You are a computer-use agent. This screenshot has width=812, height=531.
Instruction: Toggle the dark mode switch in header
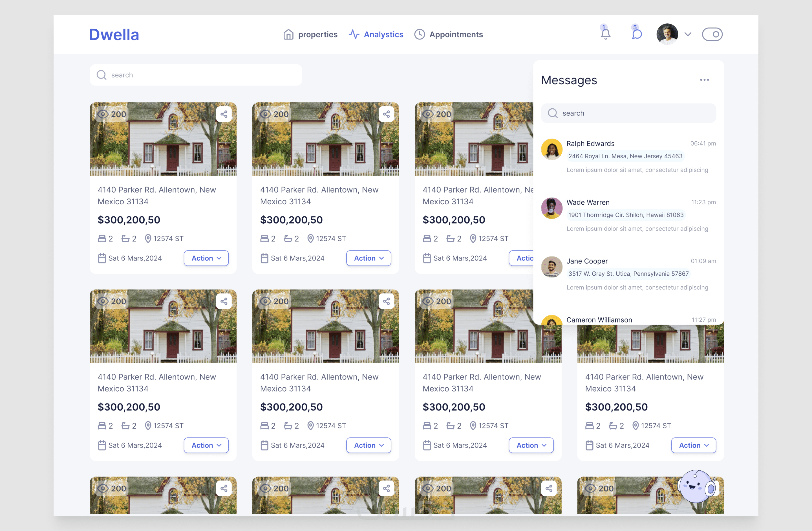(712, 34)
